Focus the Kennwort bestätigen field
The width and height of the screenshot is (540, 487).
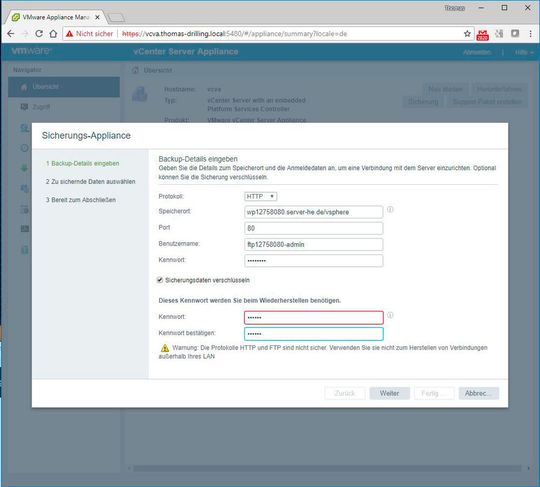313,333
